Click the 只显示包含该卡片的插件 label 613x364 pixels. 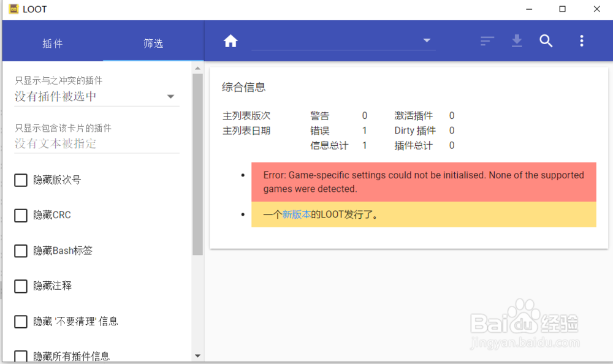(63, 128)
